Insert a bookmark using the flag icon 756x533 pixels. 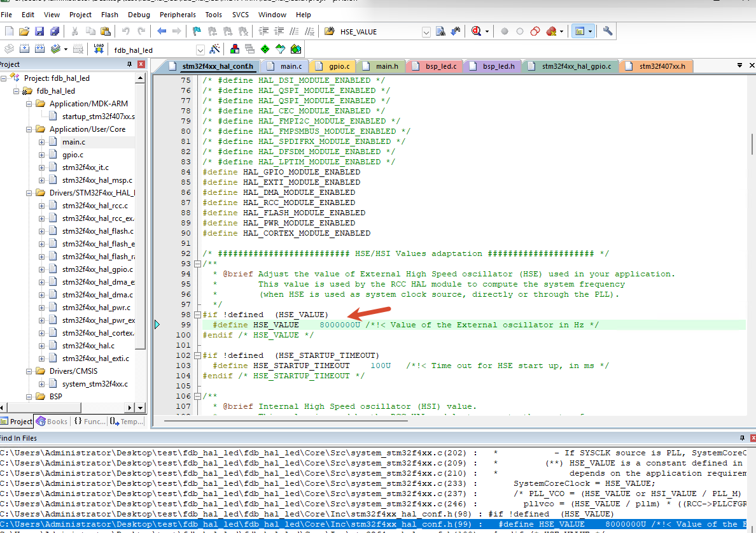197,31
